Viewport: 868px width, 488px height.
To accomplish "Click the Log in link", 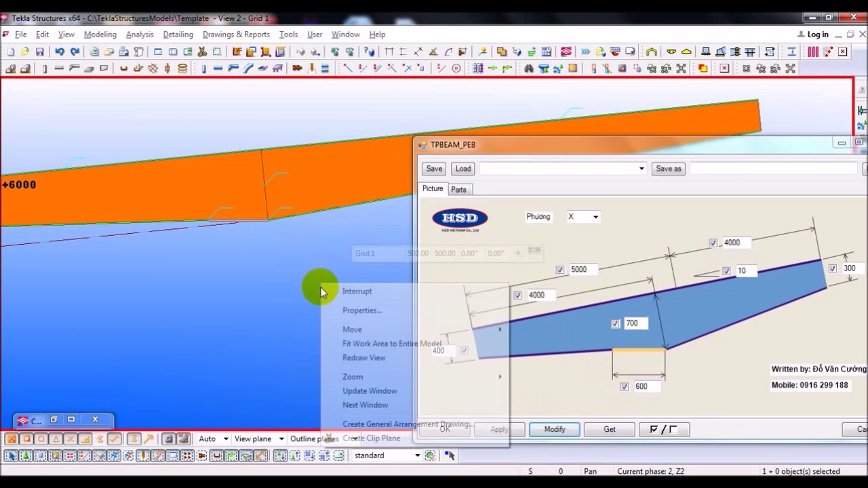I will pos(818,35).
